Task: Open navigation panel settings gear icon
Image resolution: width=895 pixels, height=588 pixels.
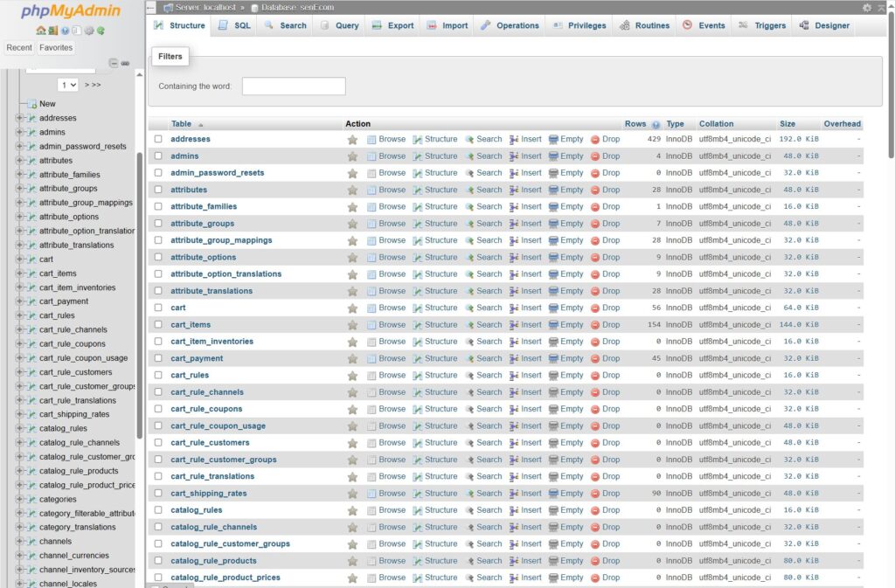Action: point(89,31)
